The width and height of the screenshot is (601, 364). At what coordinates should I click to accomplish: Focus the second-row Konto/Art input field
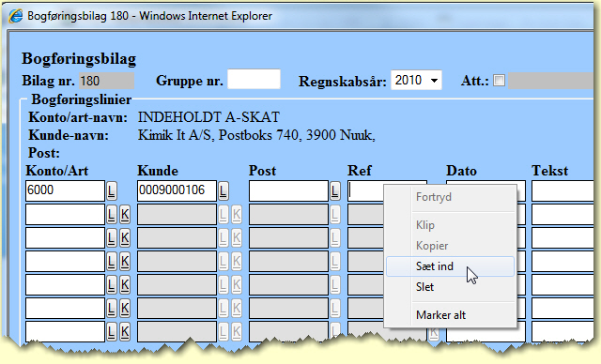point(65,214)
